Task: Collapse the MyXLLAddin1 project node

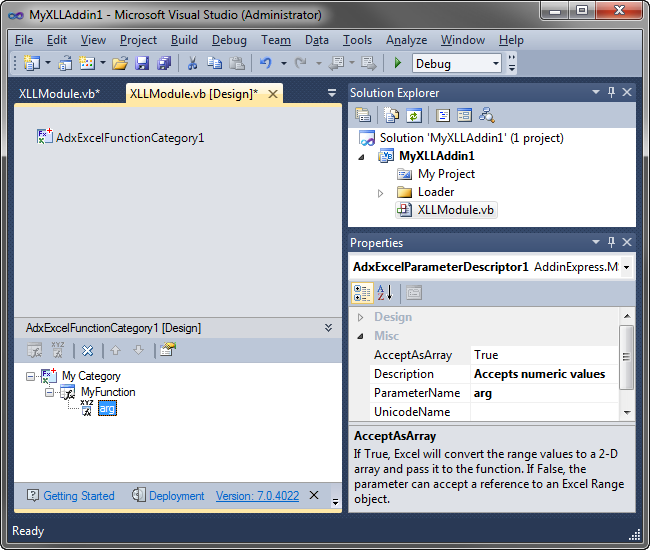Action: point(361,157)
